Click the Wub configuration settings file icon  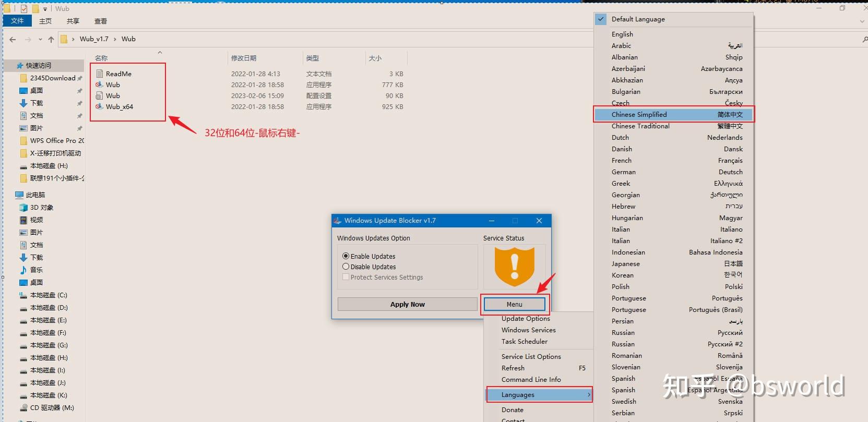(100, 95)
